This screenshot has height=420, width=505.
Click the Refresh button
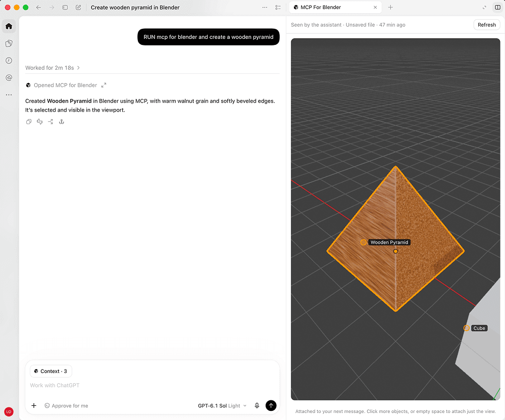(487, 25)
